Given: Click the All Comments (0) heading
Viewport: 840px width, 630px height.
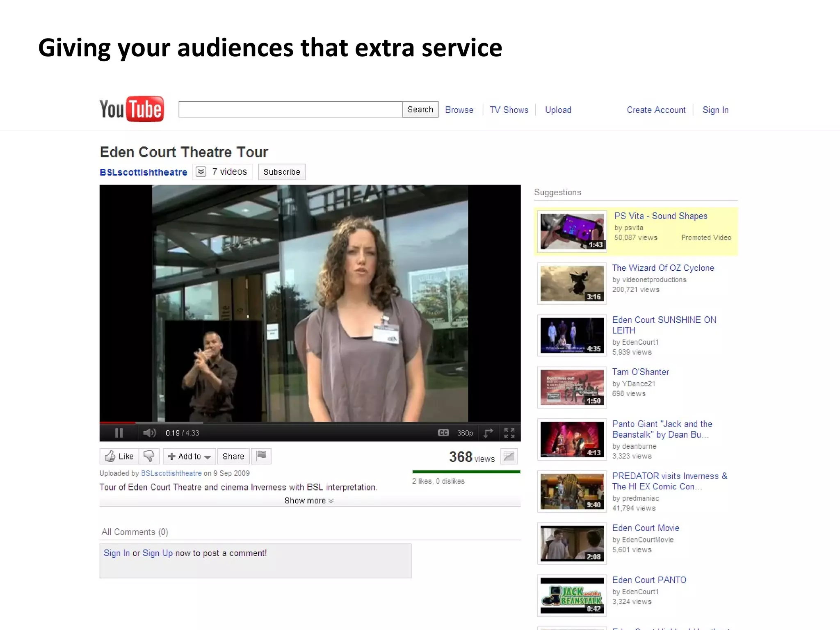Looking at the screenshot, I should (x=135, y=532).
